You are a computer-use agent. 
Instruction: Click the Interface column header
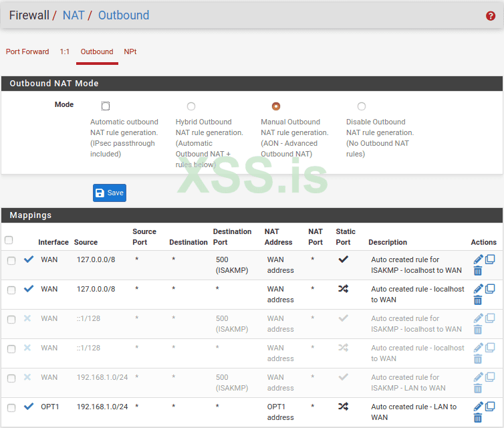53,242
